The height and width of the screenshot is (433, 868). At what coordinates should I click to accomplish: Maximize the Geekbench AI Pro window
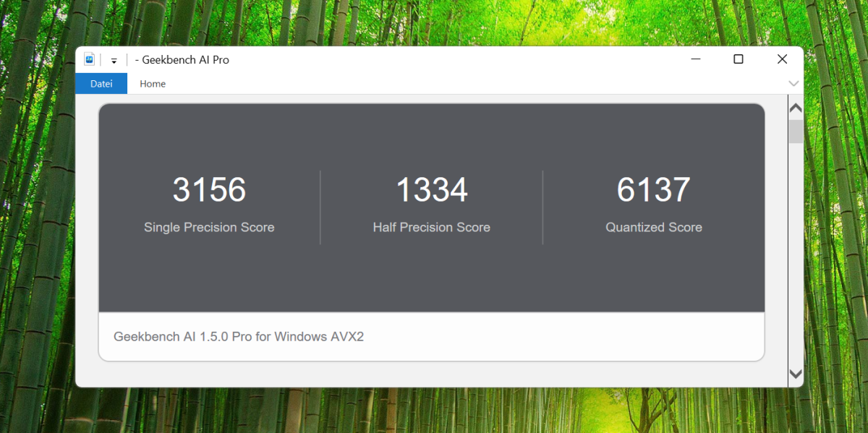739,59
